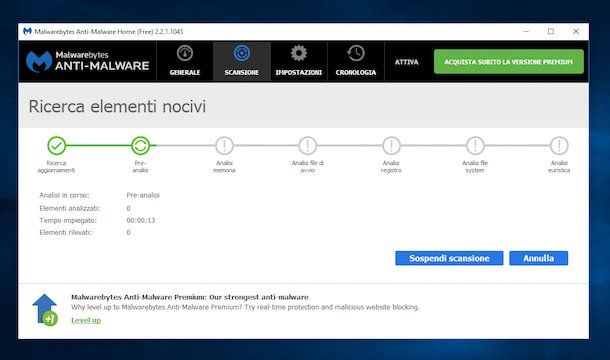Click the Pre-analisi progress step icon
Screen dimensions: 610x360
click(x=140, y=146)
